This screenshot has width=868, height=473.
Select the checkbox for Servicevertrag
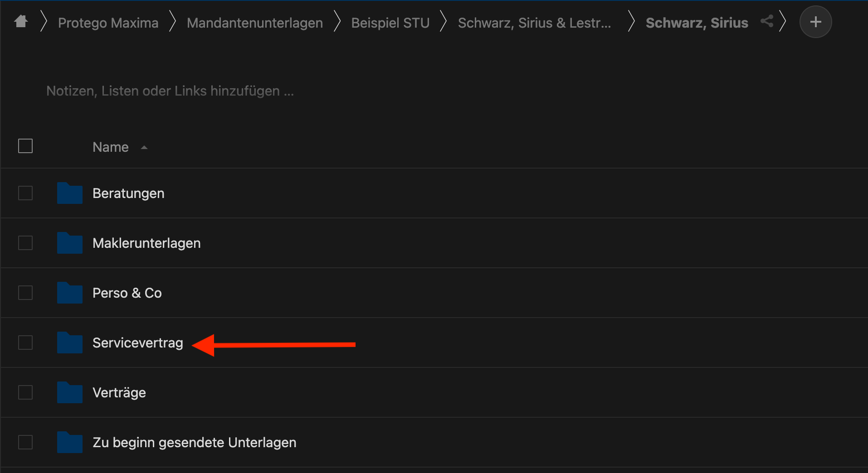tap(25, 343)
